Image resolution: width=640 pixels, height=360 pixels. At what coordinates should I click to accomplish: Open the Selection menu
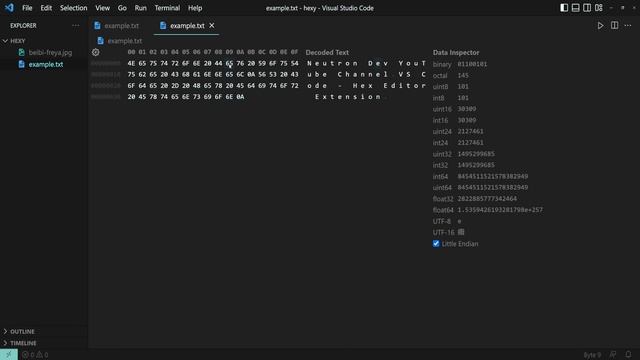click(x=73, y=8)
